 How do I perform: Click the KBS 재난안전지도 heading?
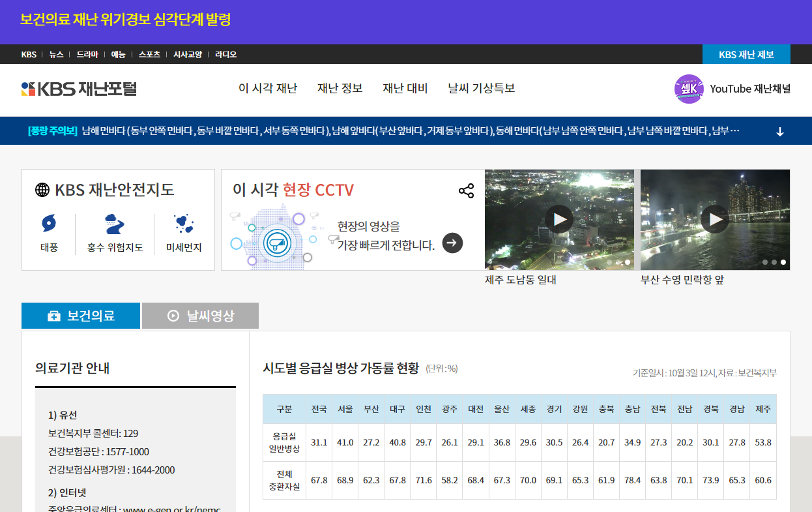click(115, 190)
